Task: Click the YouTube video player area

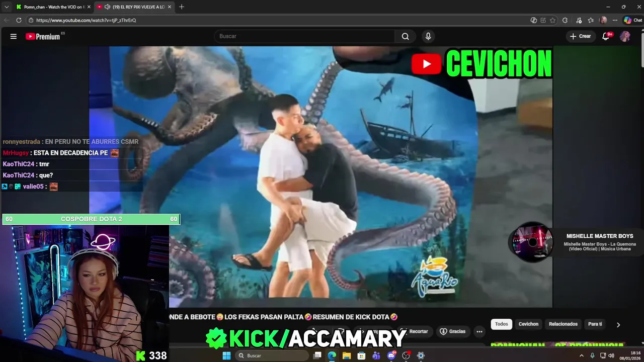Action: click(320, 176)
